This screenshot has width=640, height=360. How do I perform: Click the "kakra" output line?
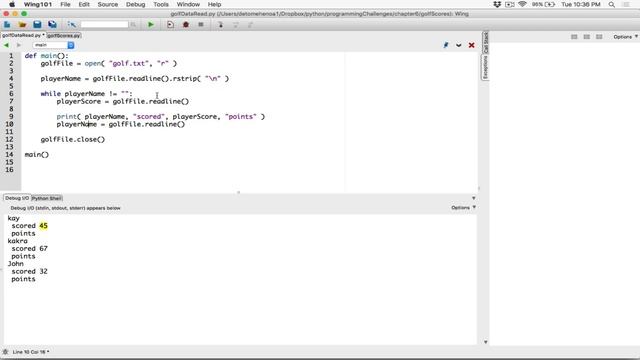(18, 241)
